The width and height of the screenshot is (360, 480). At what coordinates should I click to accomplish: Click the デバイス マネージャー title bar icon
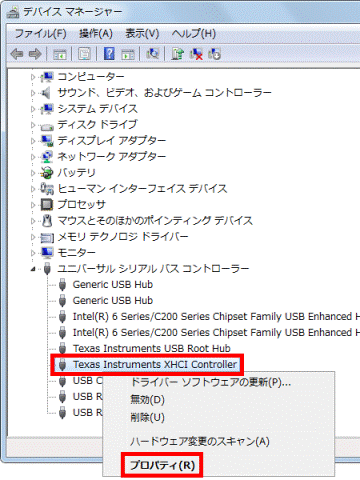(x=13, y=12)
